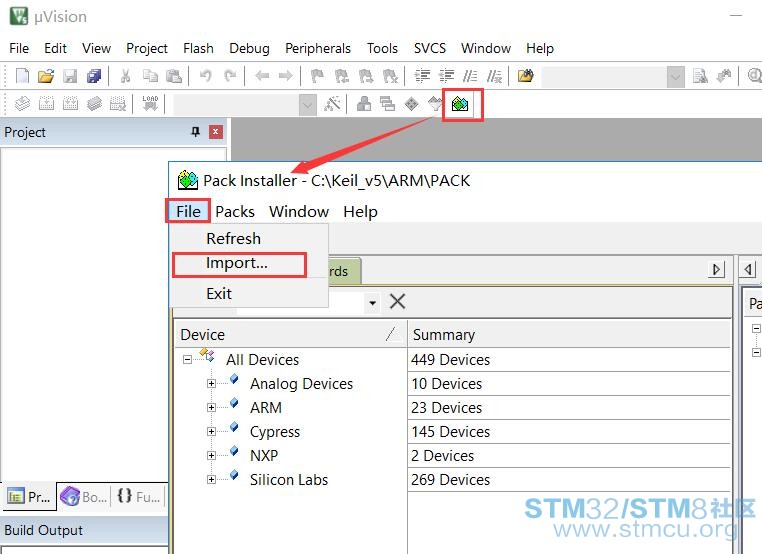Select the Project tab at pane bottom
Screen dimensions: 762x554
click(x=30, y=497)
